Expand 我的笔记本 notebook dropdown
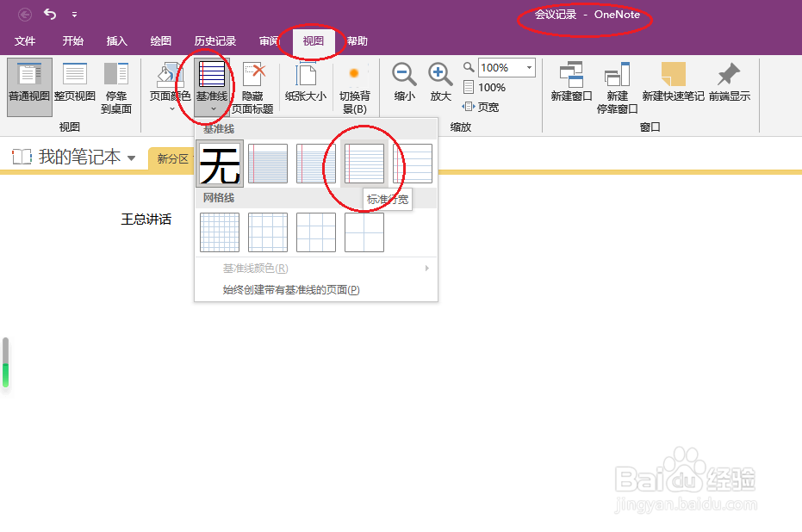802x532 pixels. coord(132,158)
